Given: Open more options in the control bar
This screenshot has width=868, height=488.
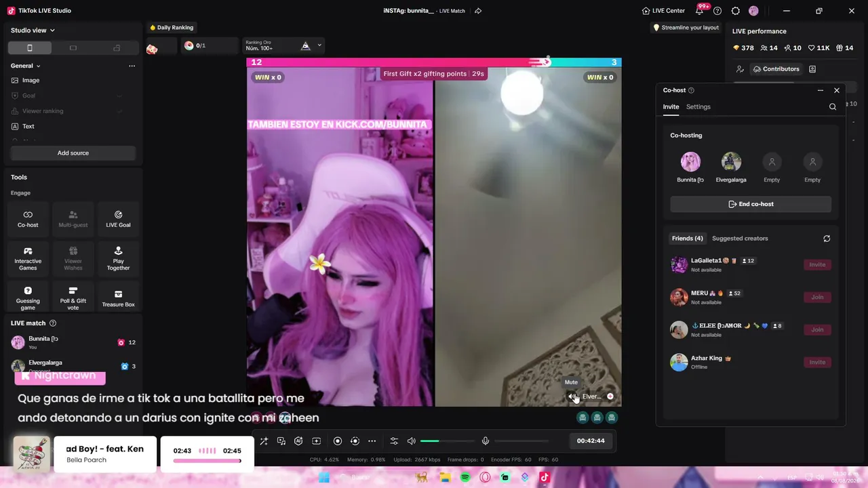Looking at the screenshot, I should [372, 441].
